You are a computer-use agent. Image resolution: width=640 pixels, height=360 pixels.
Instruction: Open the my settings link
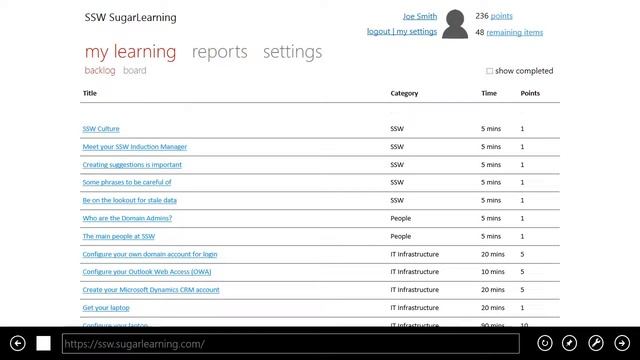pos(416,31)
